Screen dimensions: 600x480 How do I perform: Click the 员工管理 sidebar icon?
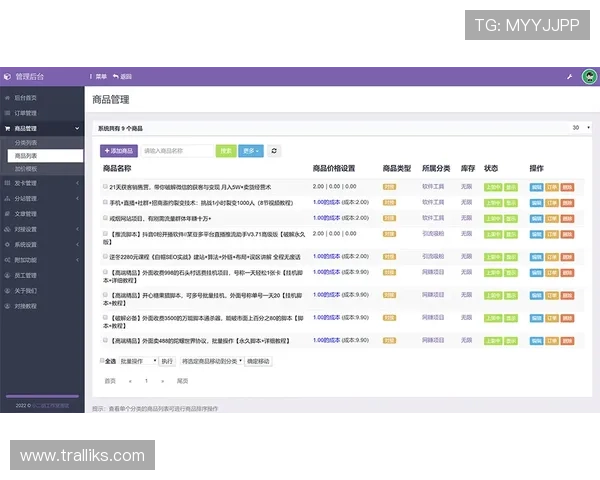click(7, 275)
